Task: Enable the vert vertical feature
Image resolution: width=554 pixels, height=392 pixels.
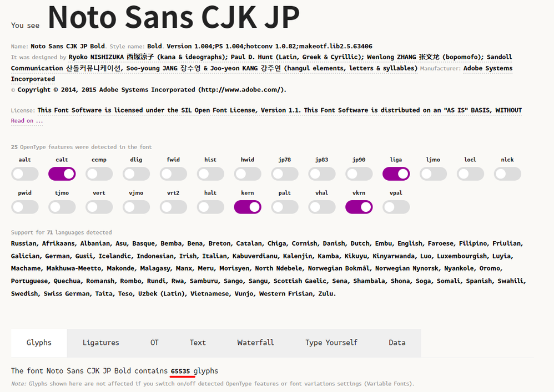Action: (99, 207)
